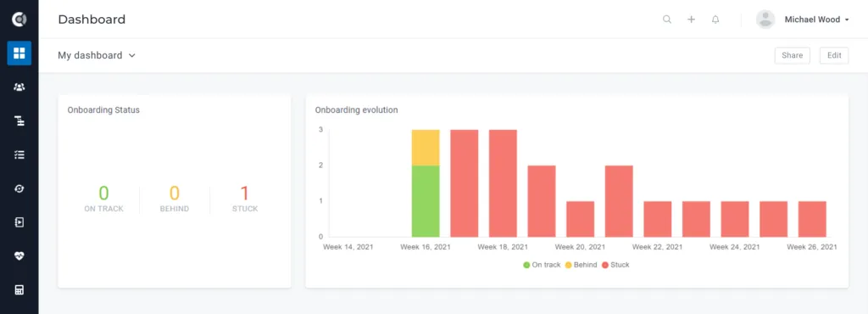
Task: Click the 0 On Track count
Action: point(103,193)
